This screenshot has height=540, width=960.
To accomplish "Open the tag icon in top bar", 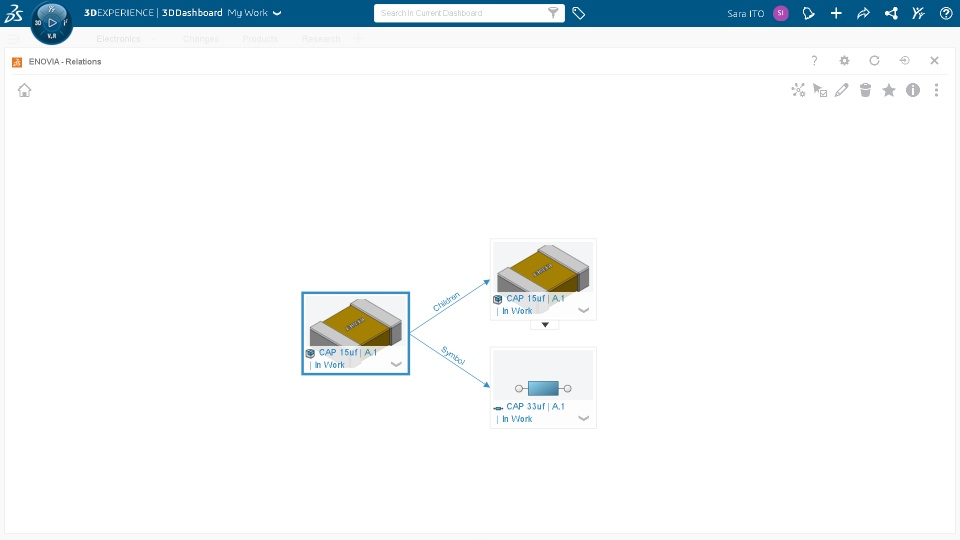I will point(579,13).
